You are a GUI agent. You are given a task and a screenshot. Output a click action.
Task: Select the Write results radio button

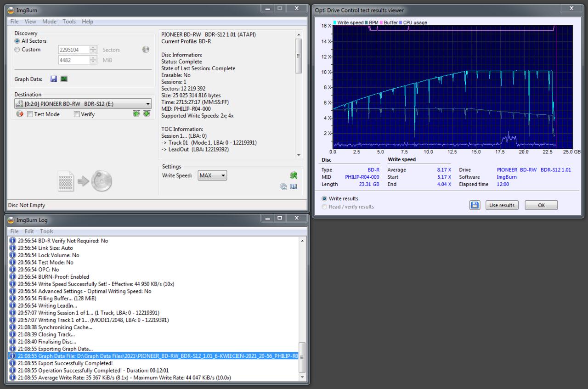324,198
